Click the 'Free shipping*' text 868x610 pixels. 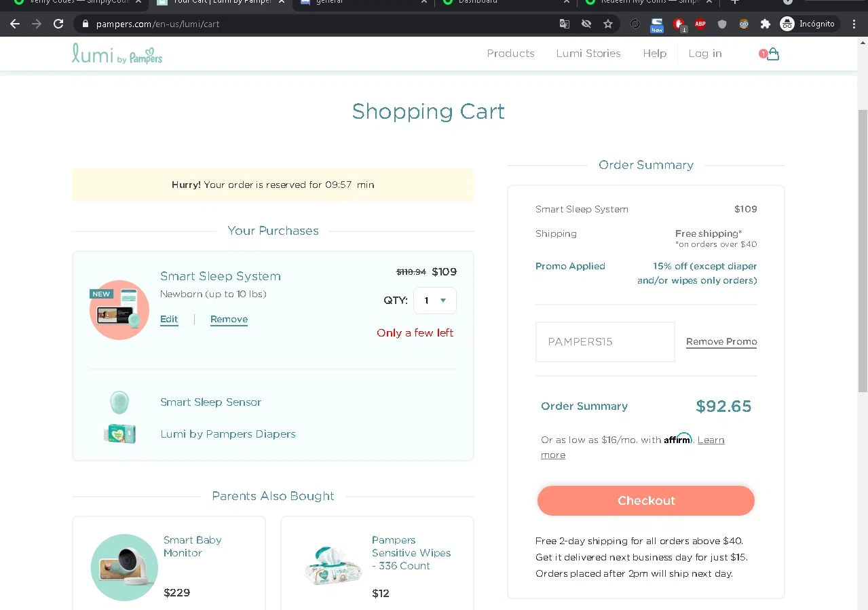click(x=709, y=233)
